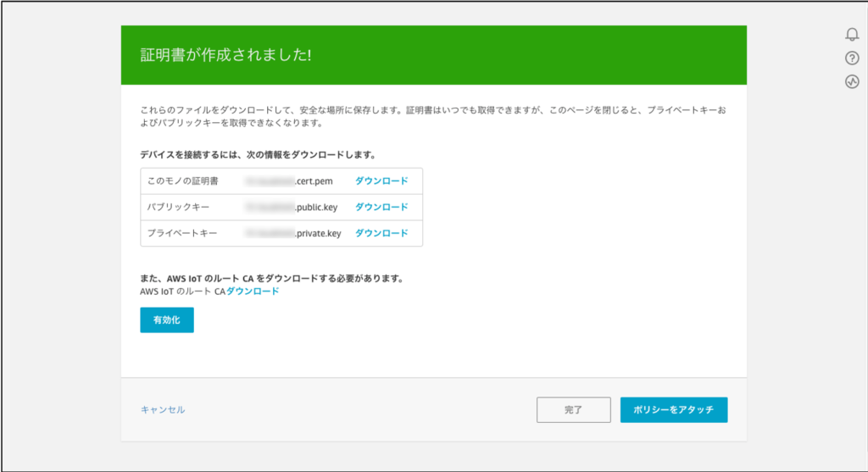Open the notifications bell icon
868x472 pixels.
852,35
